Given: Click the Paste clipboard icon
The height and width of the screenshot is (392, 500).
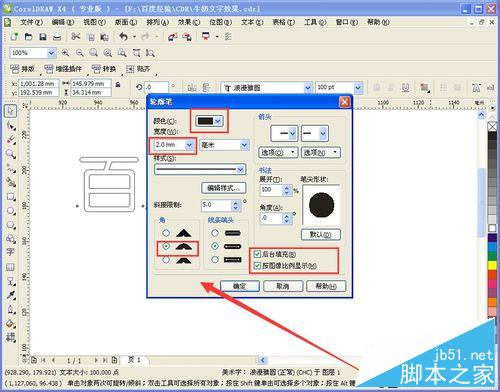Looking at the screenshot, I should 105,37.
